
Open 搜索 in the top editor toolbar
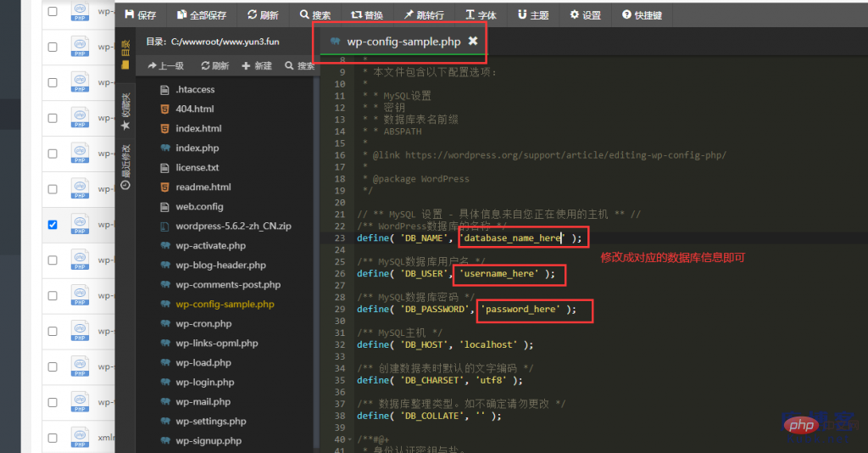click(x=315, y=15)
